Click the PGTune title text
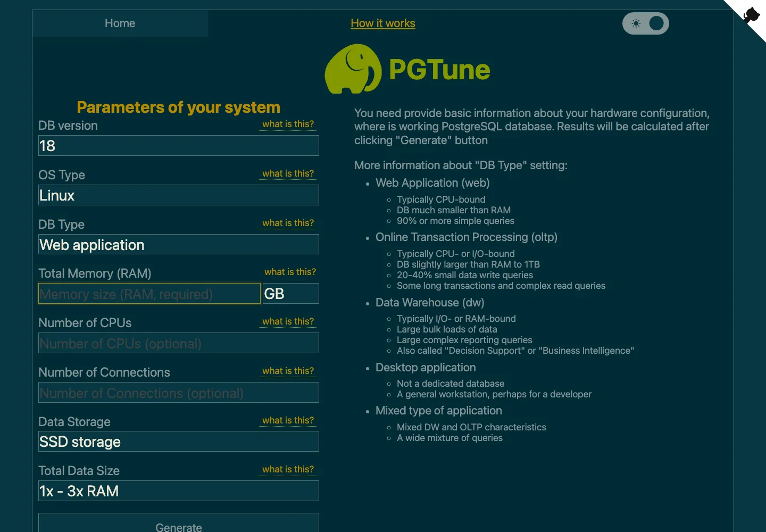 (x=439, y=70)
